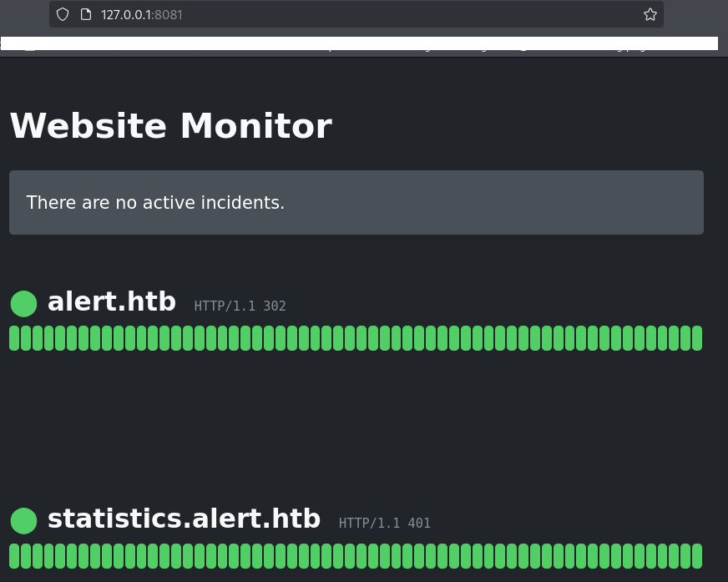Click the green status dot beside statistics.alert.htb

point(23,521)
